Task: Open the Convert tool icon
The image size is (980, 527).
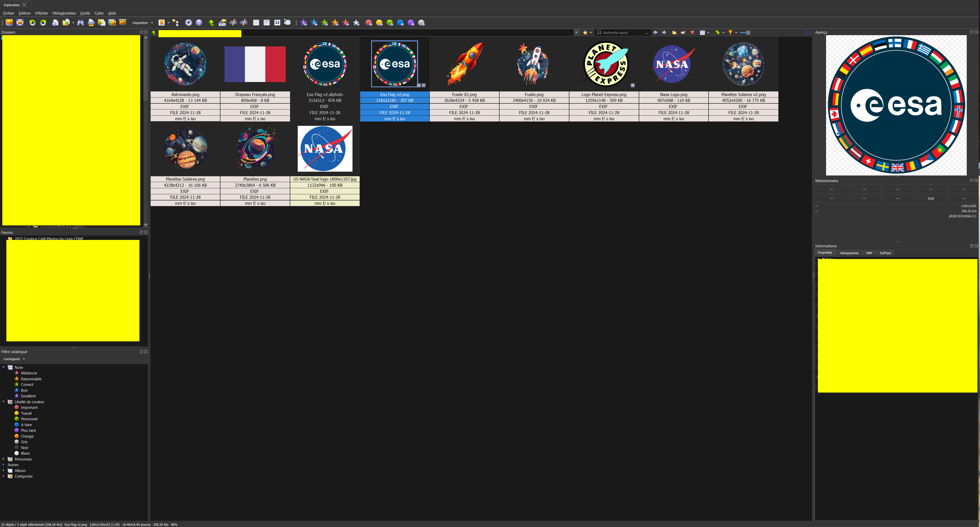Action: point(102,23)
